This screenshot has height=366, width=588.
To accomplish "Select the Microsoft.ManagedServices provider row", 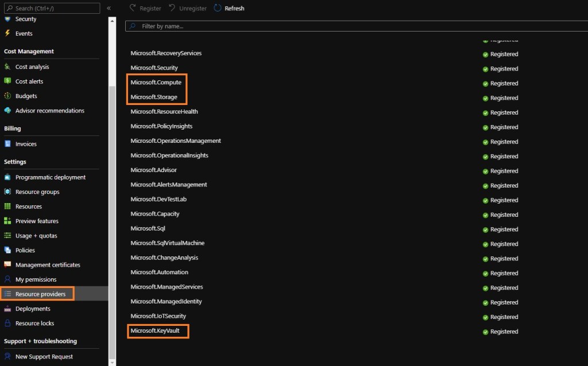I will point(356,287).
